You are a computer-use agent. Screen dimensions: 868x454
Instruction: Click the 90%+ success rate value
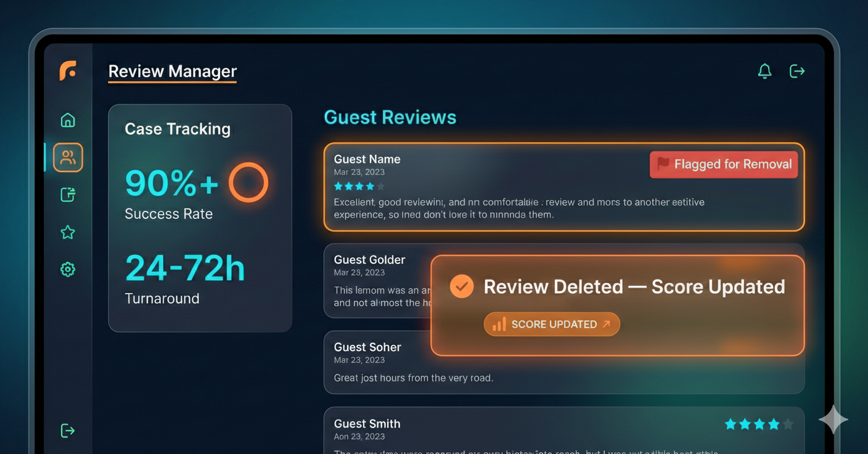[x=172, y=183]
